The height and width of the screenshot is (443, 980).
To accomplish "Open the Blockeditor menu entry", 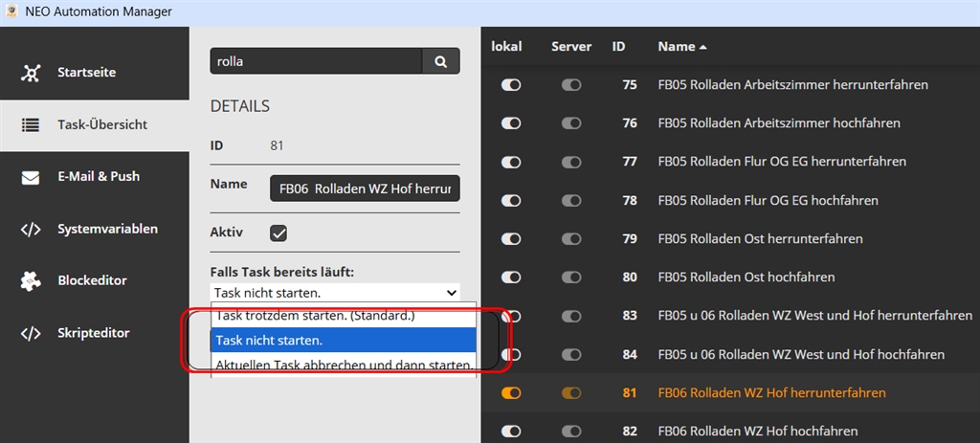I will 92,281.
